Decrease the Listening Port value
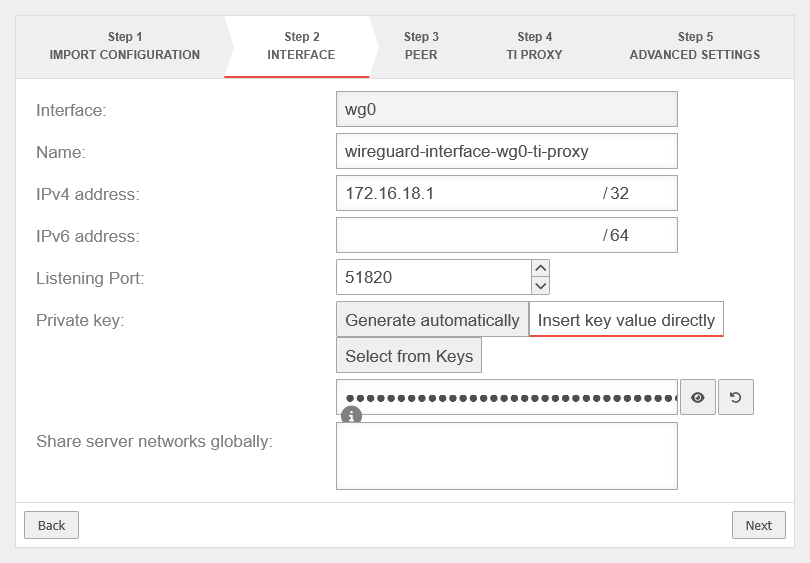The image size is (810, 563). tap(540, 286)
